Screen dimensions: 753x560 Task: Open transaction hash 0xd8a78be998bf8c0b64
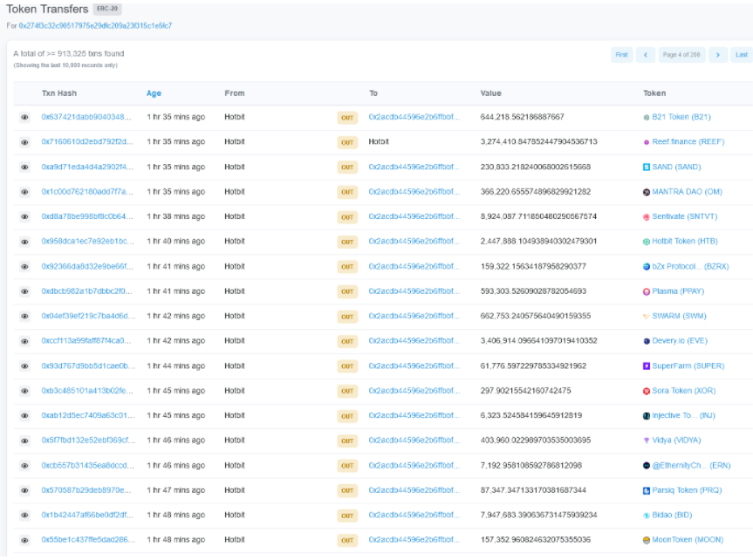(x=87, y=216)
